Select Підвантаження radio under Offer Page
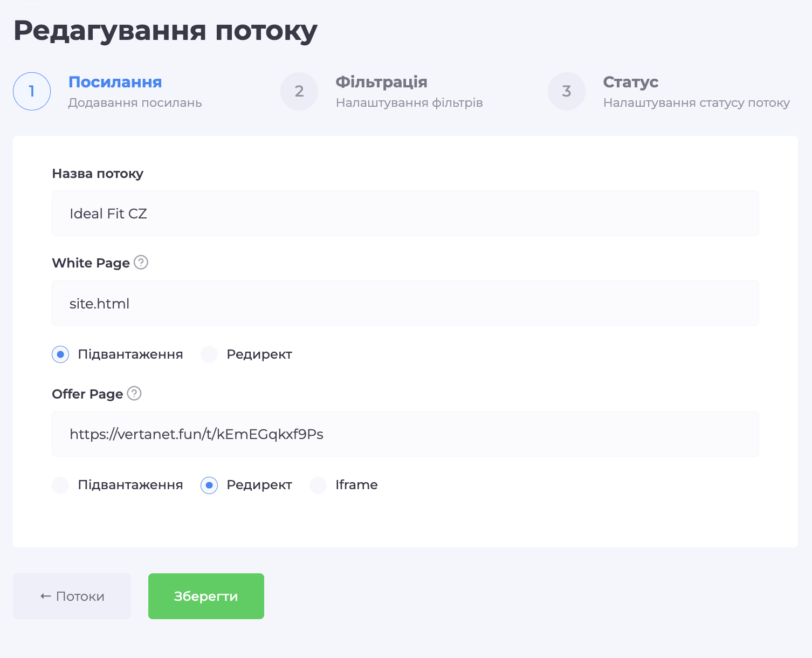This screenshot has width=812, height=658. (60, 485)
